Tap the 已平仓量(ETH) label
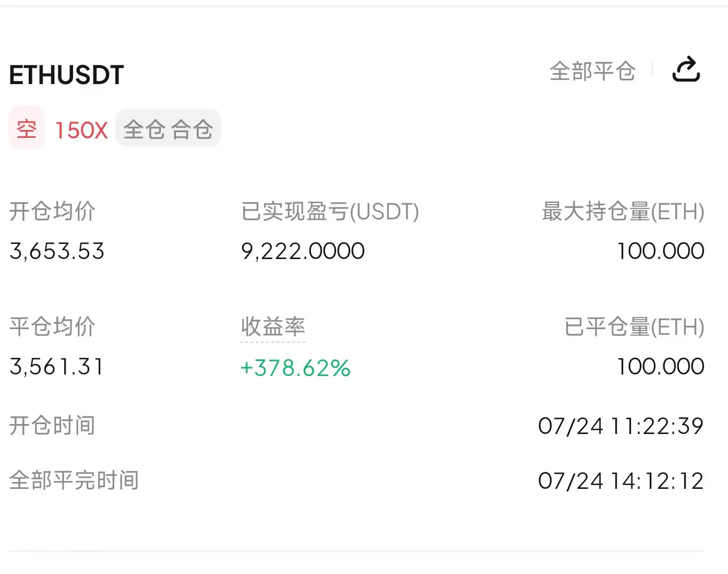 click(635, 327)
